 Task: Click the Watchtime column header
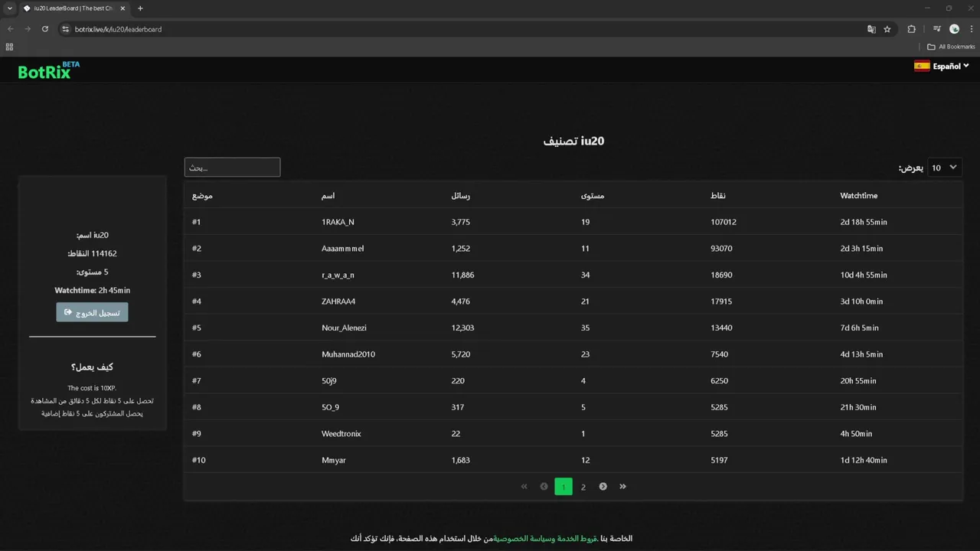(x=858, y=196)
